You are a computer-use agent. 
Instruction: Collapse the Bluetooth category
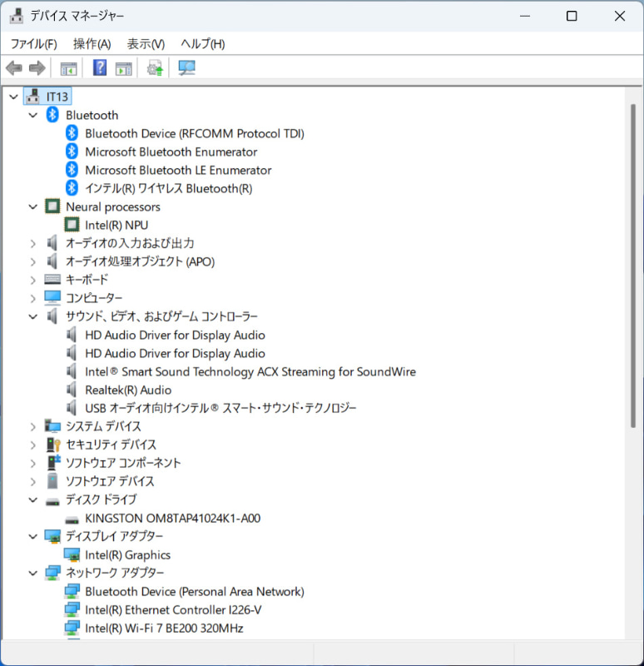(33, 115)
